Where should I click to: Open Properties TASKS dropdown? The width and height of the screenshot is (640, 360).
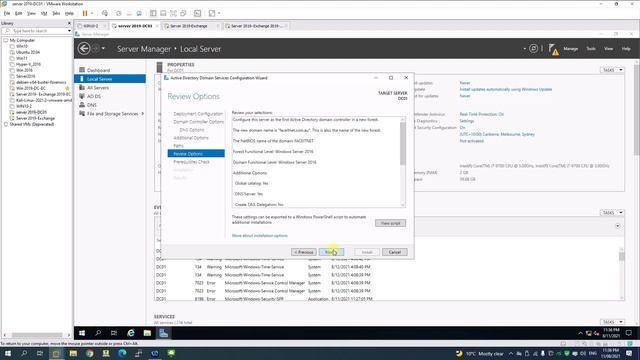click(612, 70)
